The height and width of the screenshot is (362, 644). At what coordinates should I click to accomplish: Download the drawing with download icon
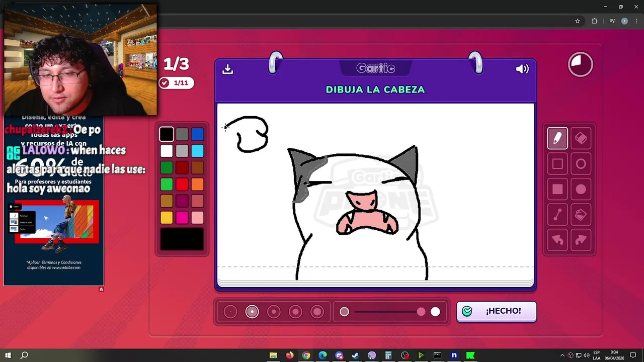227,69
